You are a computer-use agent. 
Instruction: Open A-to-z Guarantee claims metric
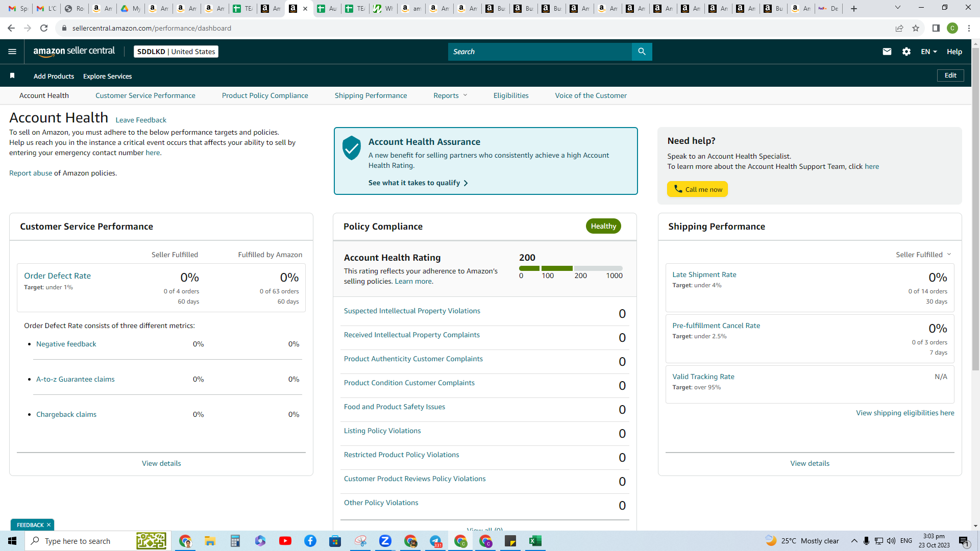[x=76, y=379]
